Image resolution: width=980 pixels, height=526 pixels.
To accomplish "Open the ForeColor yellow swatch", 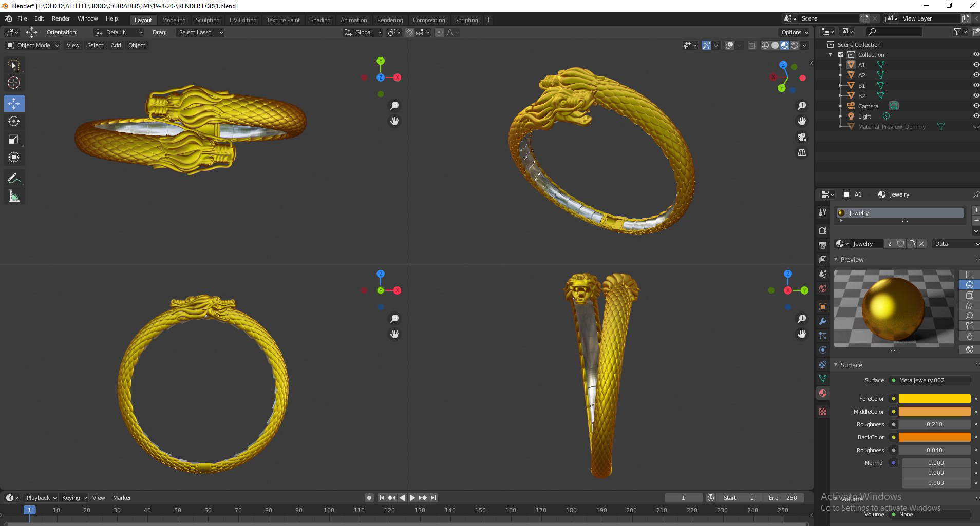I will click(x=934, y=399).
